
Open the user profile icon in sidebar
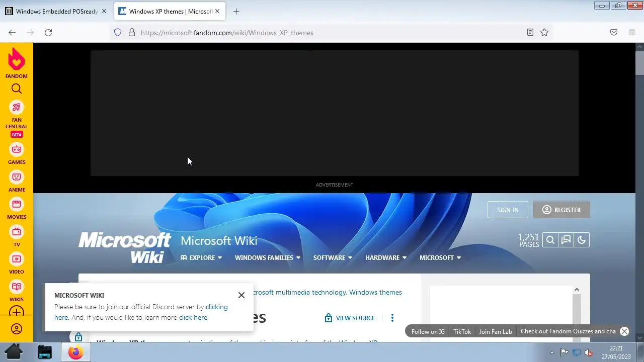[17, 329]
